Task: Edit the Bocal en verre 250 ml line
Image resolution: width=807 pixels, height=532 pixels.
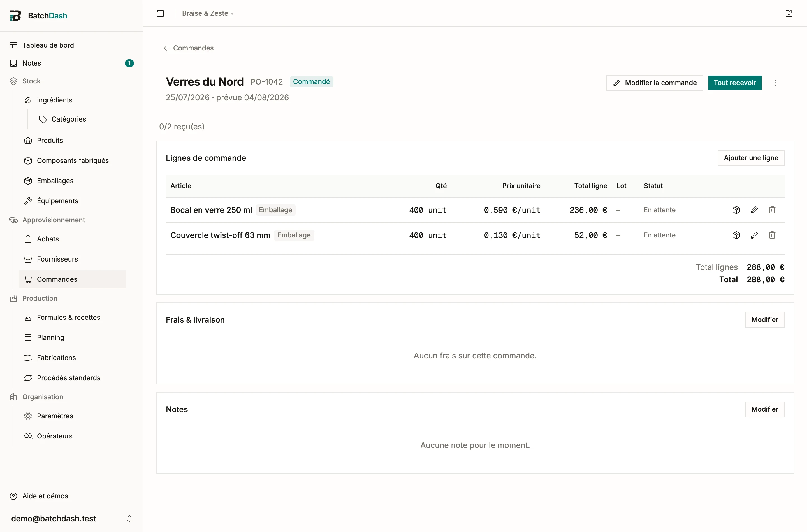Action: (x=754, y=210)
